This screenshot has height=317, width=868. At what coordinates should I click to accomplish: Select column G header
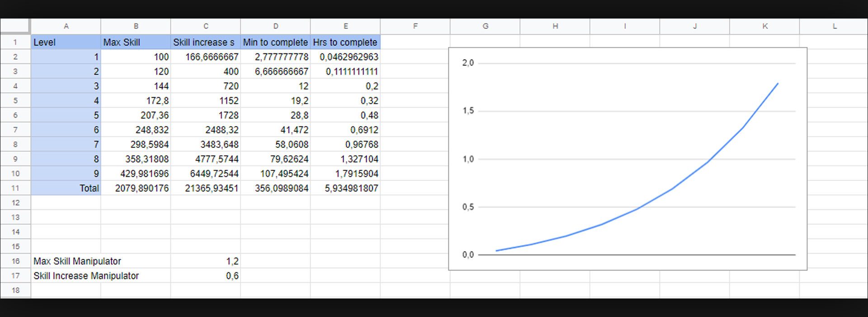click(x=485, y=26)
